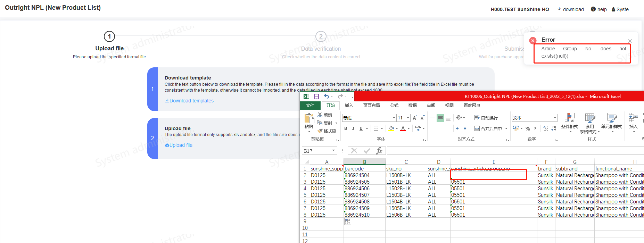This screenshot has height=243, width=644.
Task: Click the percent style icon
Action: (x=528, y=128)
